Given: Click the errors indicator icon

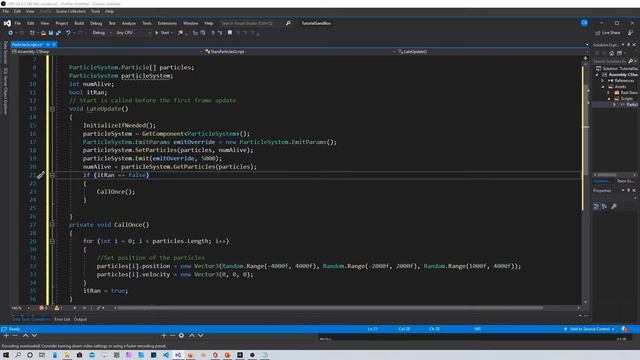Looking at the screenshot, I should (x=42, y=308).
